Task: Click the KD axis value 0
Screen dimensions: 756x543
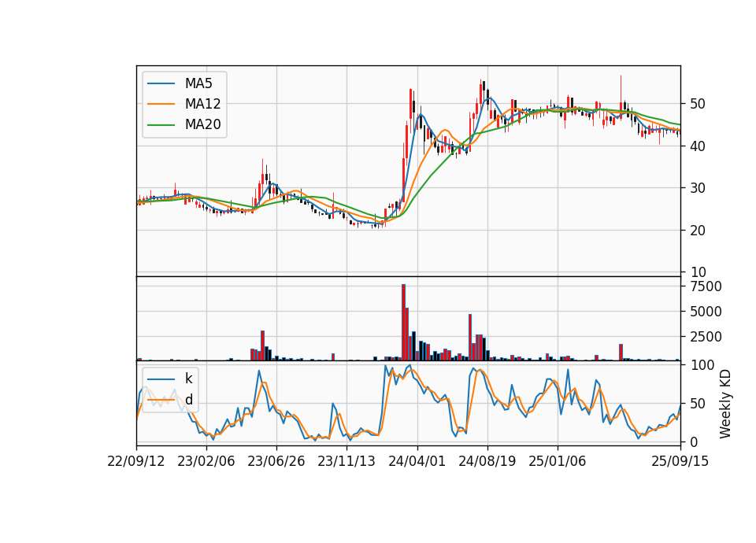Action: 694,441
